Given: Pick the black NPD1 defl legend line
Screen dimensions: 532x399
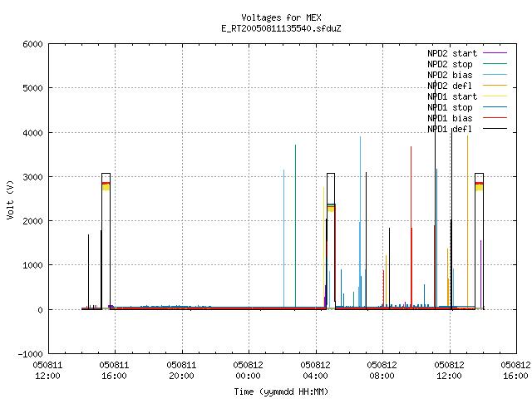Looking at the screenshot, I should (495, 129).
